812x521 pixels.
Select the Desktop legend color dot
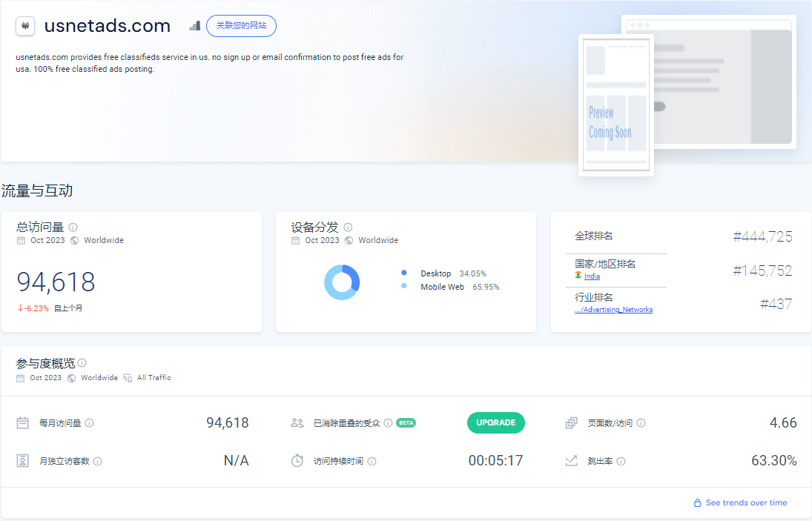[x=403, y=273]
